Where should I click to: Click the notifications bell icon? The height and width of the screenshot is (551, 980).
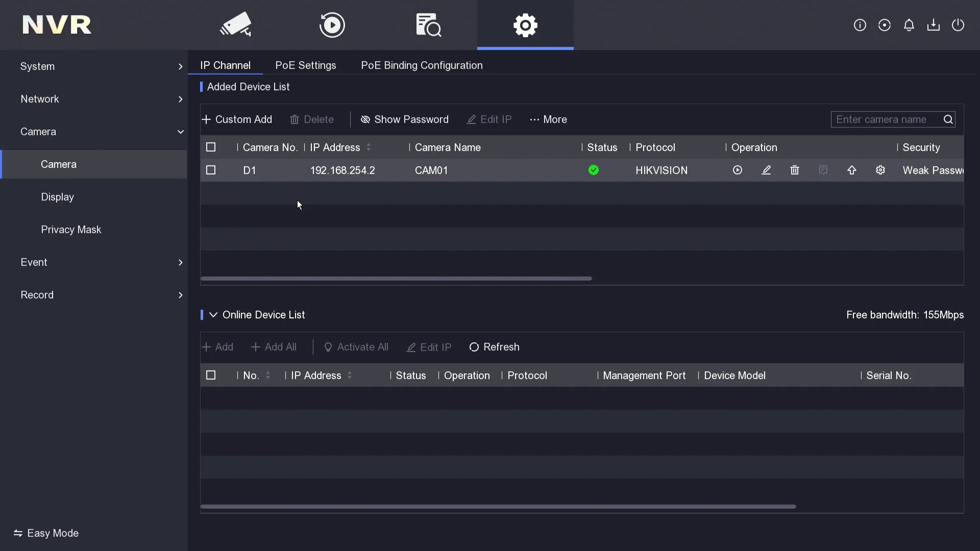tap(909, 26)
